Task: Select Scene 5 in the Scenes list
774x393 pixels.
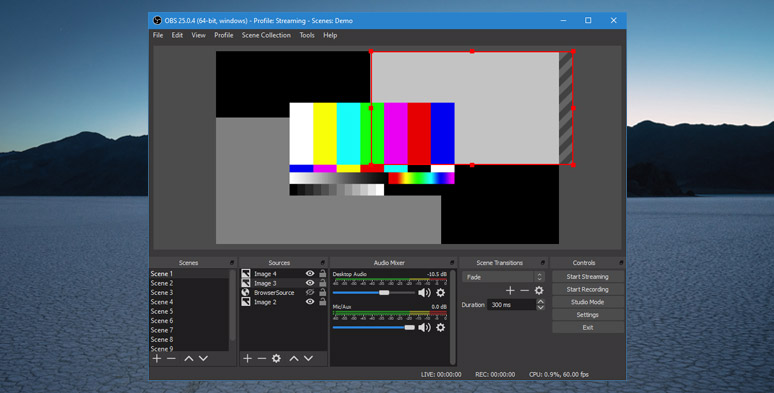Action: pyautogui.click(x=189, y=311)
